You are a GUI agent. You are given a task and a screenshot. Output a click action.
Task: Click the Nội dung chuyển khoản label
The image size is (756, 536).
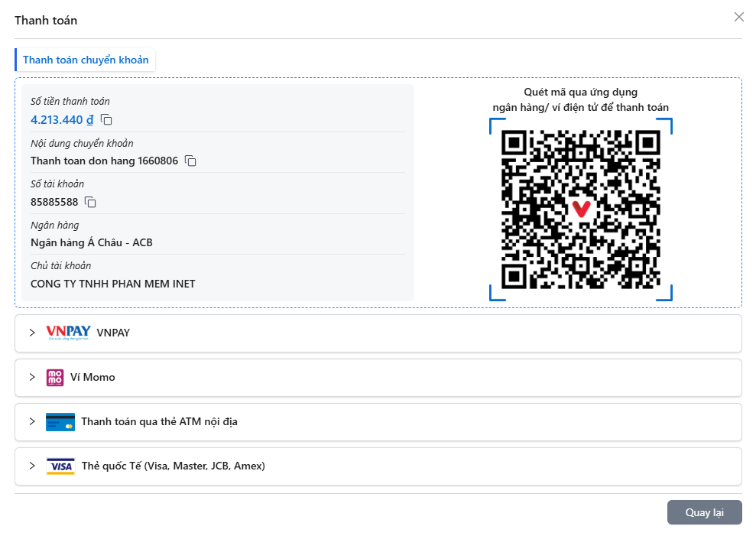82,143
